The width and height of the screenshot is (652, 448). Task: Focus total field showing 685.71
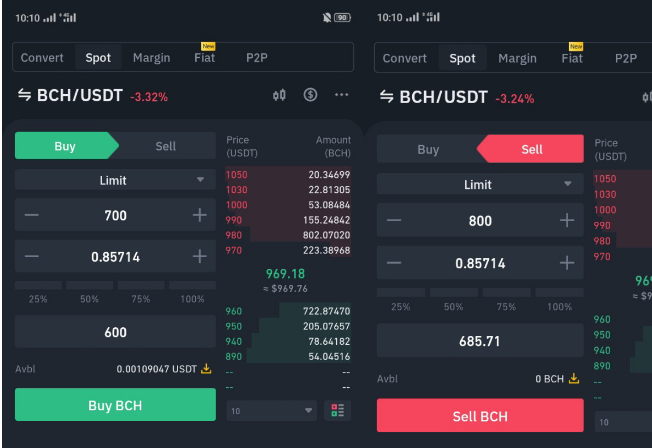[480, 341]
